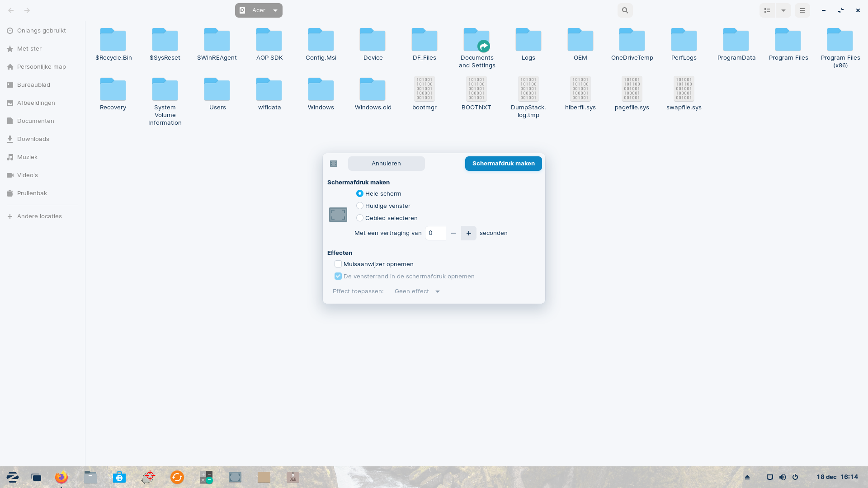Open Downloads in the sidebar
The width and height of the screenshot is (868, 488).
(x=33, y=139)
